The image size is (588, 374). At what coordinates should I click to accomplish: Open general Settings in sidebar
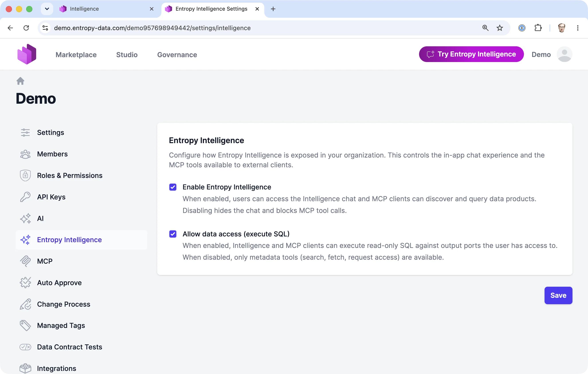tap(81, 132)
